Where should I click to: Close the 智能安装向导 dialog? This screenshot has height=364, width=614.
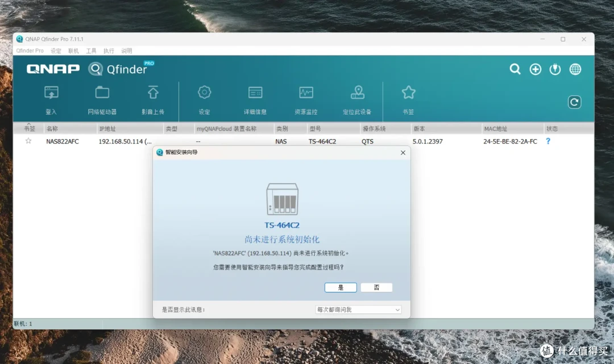coord(403,153)
